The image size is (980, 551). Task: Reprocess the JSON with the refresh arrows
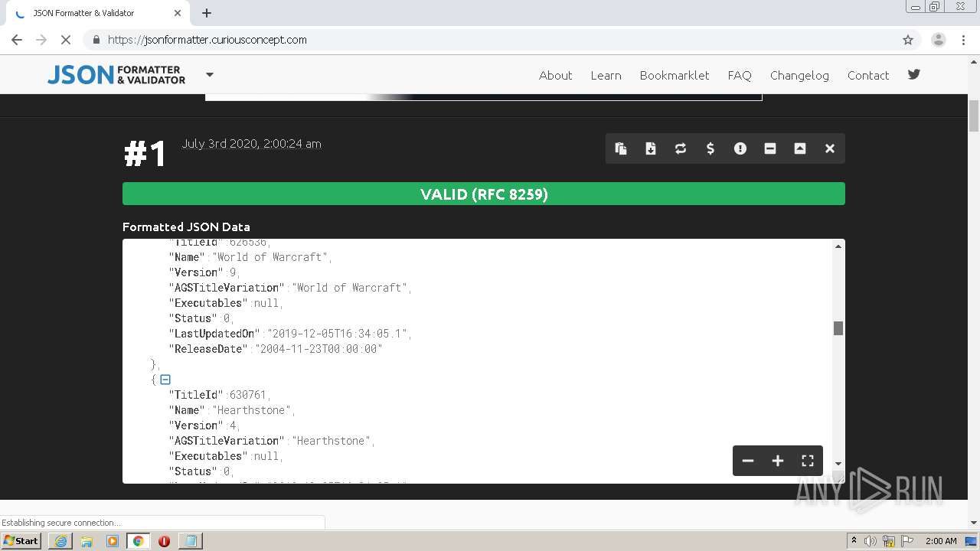pos(681,148)
